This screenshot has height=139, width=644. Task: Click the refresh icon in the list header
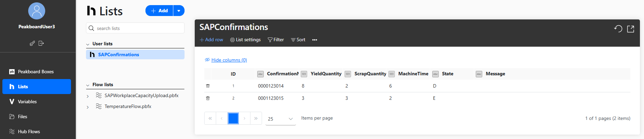tap(618, 29)
